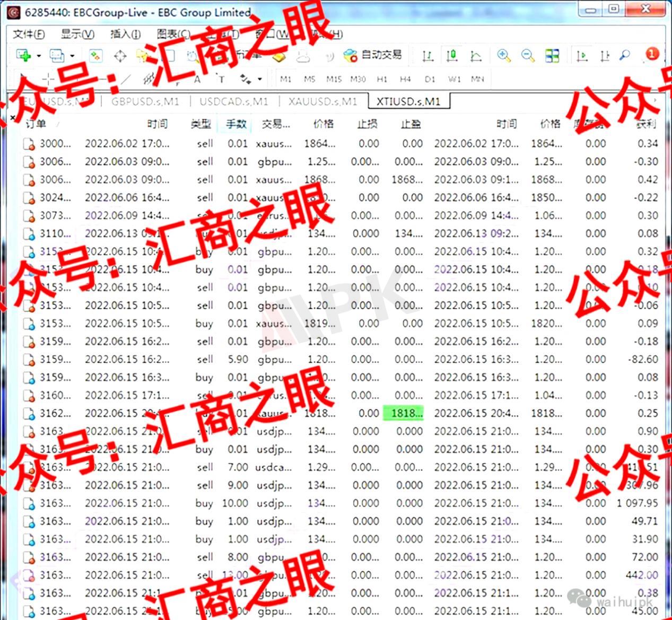Select the trendline drawing tool
The height and width of the screenshot is (620, 672).
125,80
